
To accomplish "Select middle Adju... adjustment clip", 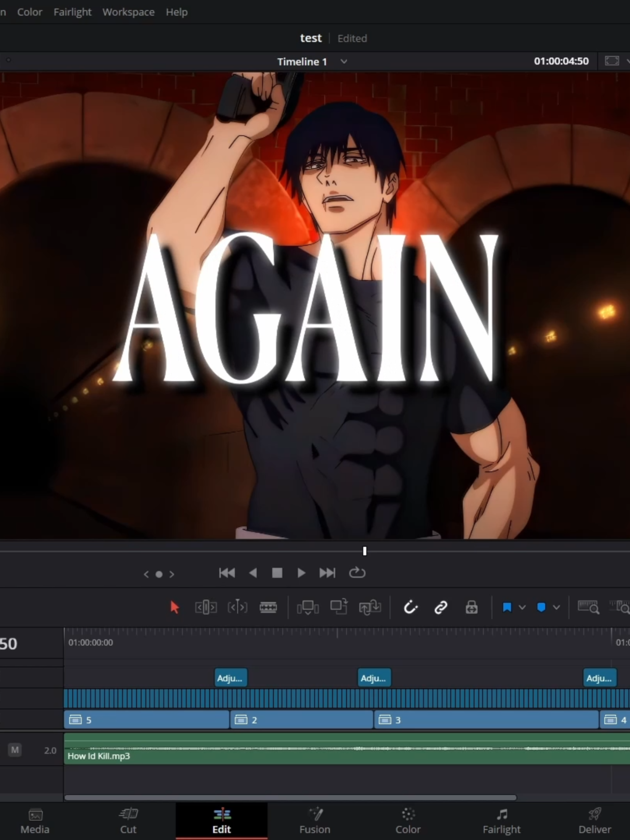I will [x=374, y=678].
